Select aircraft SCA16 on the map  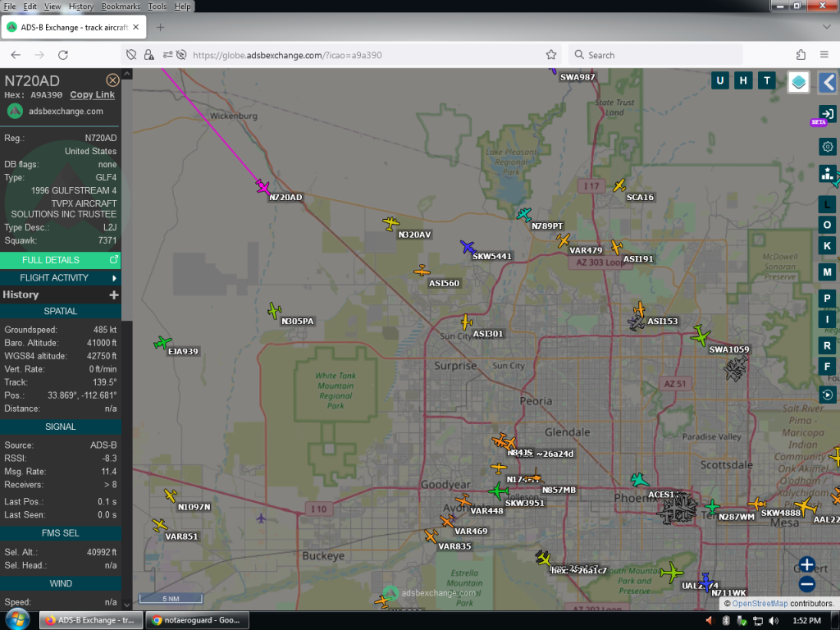pos(619,186)
